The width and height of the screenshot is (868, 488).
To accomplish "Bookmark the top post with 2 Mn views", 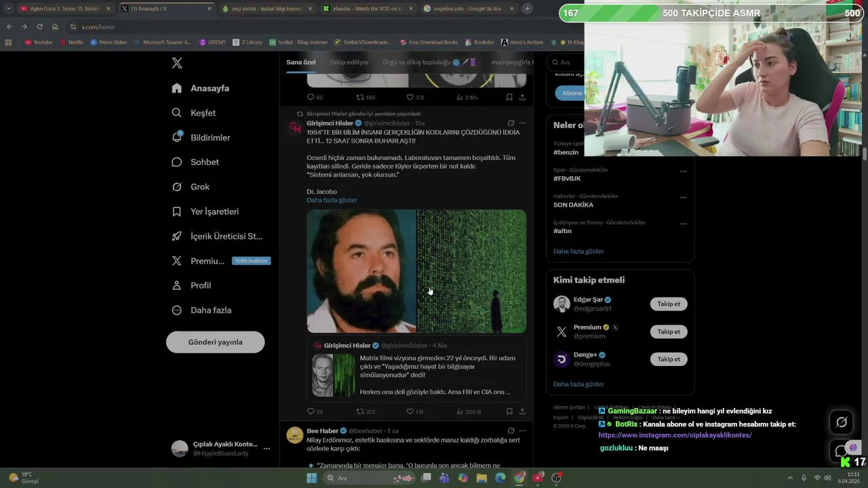I will click(509, 97).
